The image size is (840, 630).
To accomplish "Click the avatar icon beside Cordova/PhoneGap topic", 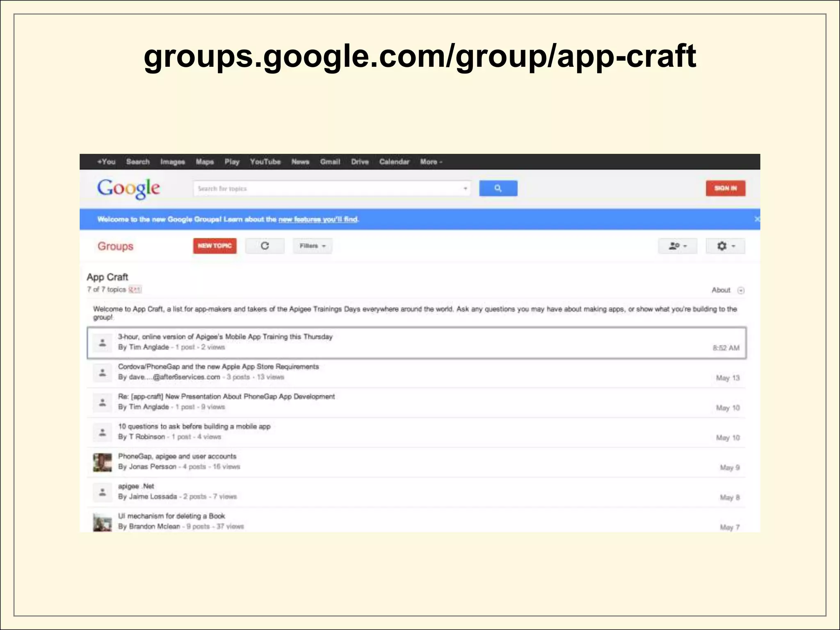I will coord(103,372).
